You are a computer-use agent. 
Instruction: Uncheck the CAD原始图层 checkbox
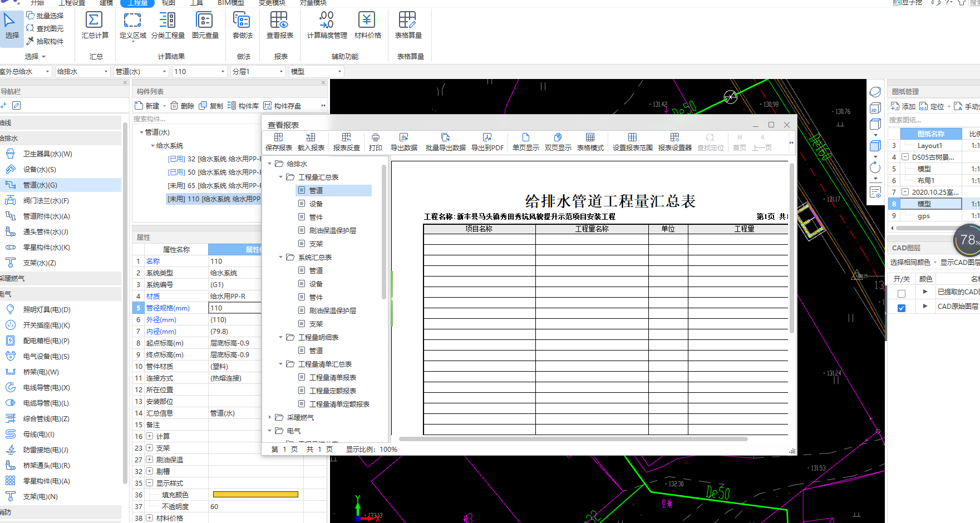coord(902,308)
